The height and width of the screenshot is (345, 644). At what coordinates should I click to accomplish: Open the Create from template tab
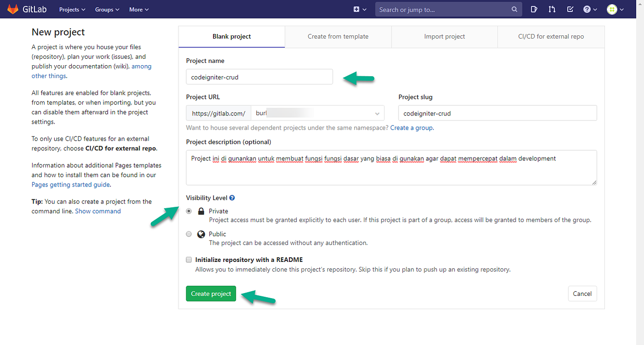(x=338, y=36)
